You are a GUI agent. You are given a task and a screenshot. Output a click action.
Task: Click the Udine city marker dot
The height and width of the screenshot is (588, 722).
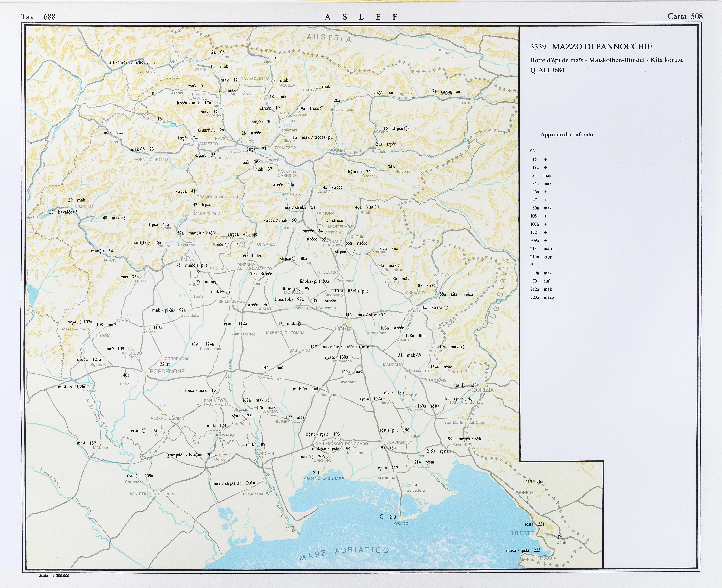click(x=348, y=322)
